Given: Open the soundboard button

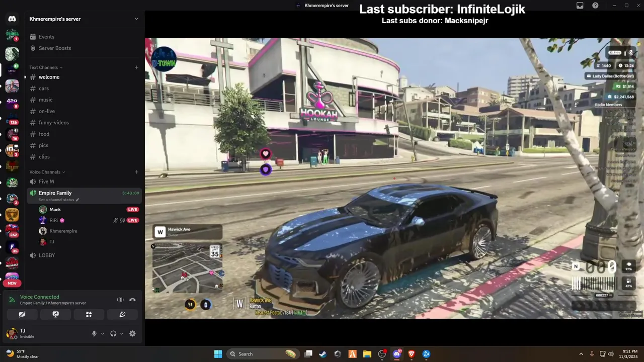Looking at the screenshot, I should click(x=122, y=314).
